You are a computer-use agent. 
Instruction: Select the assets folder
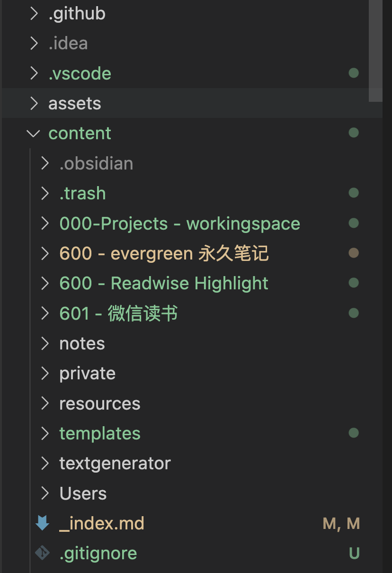(74, 103)
